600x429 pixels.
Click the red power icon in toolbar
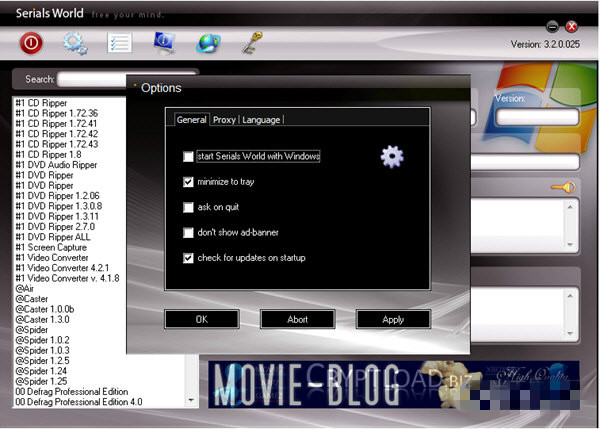coord(31,42)
